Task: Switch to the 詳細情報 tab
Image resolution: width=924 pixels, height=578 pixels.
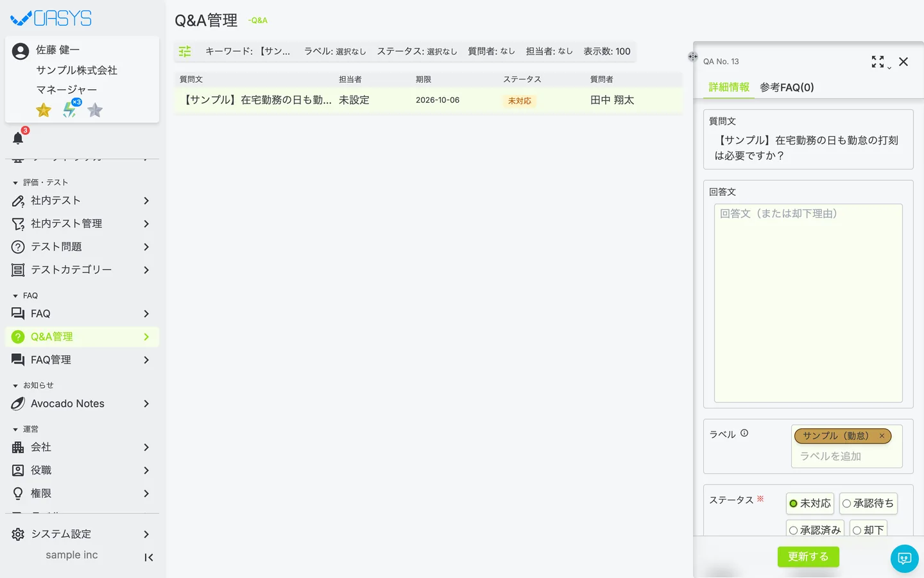Action: (x=729, y=87)
